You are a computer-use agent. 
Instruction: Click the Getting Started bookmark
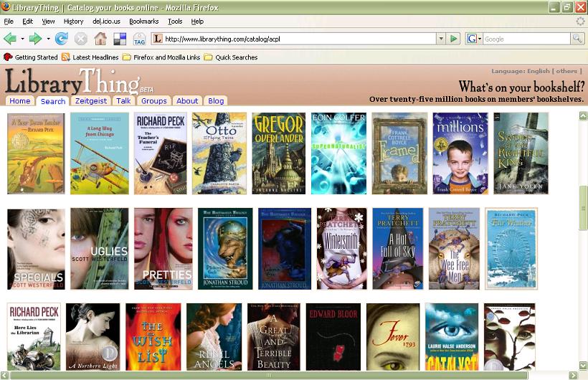tap(30, 57)
